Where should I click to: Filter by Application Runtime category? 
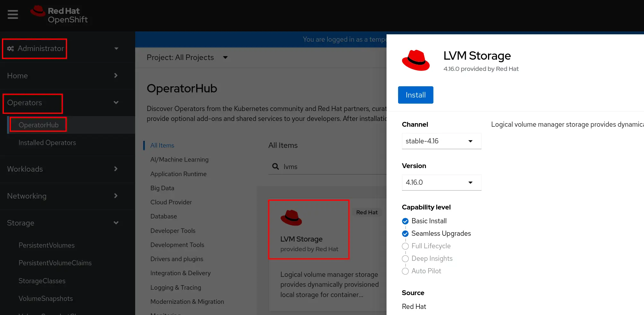pyautogui.click(x=178, y=174)
